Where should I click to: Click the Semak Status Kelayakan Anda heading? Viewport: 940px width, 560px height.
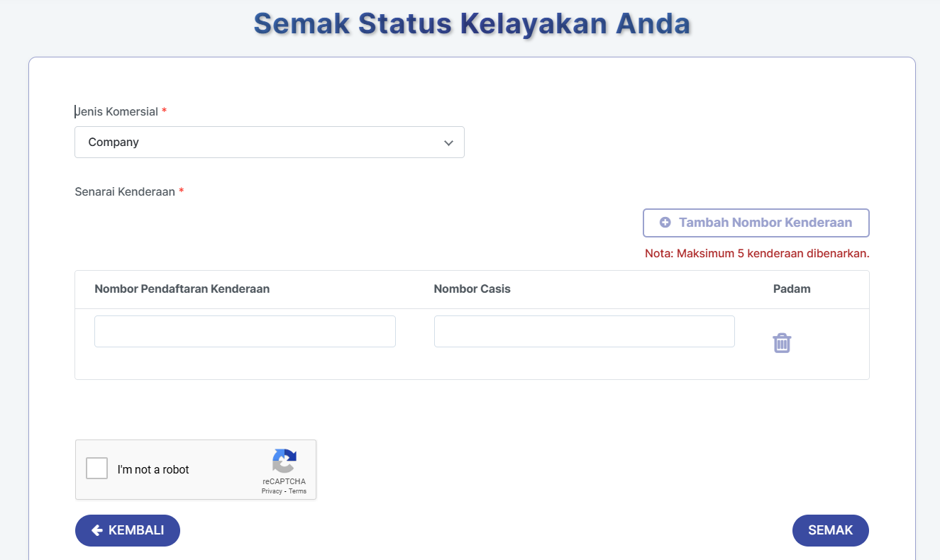[472, 23]
